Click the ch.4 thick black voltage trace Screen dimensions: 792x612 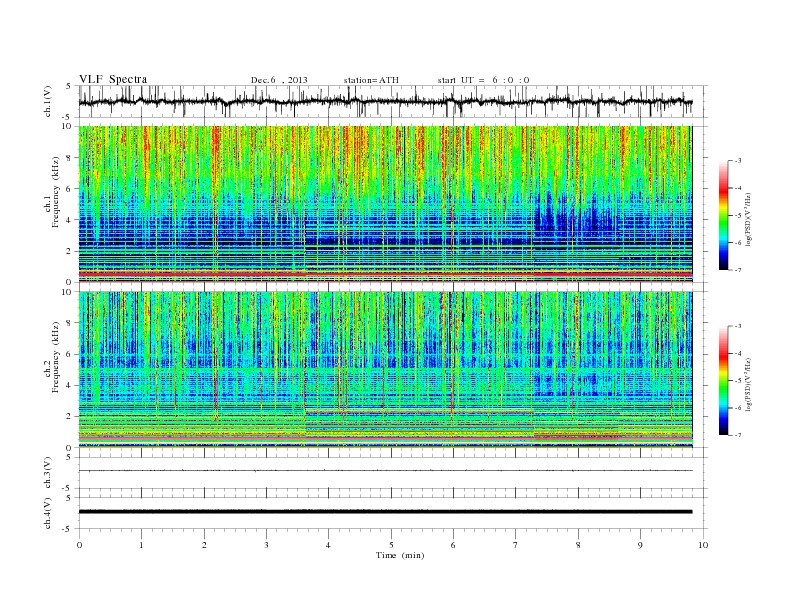point(385,512)
